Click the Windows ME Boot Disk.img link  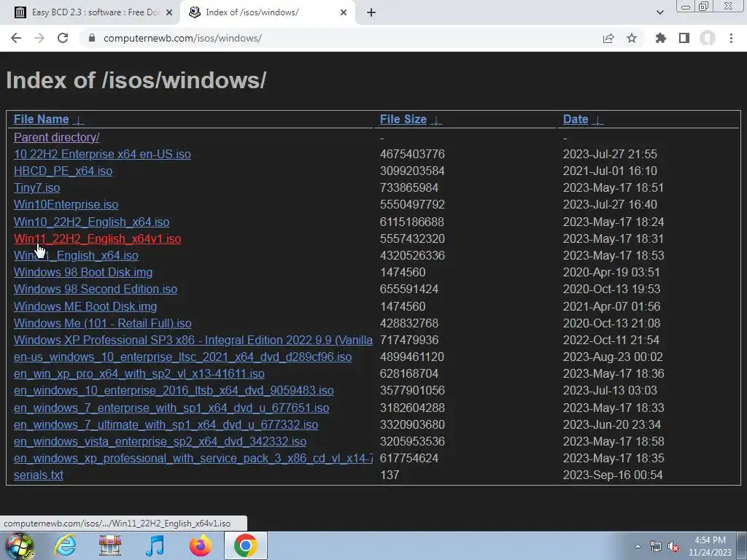tap(85, 306)
